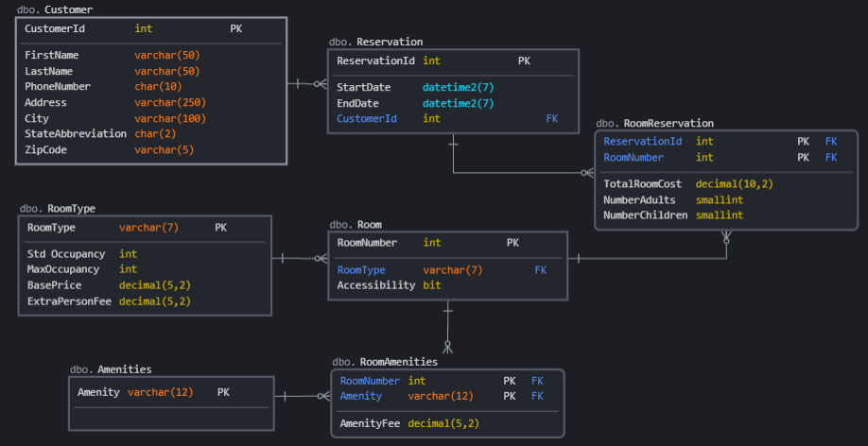Click the Room to RoomReservation crow's foot end

pos(726,238)
